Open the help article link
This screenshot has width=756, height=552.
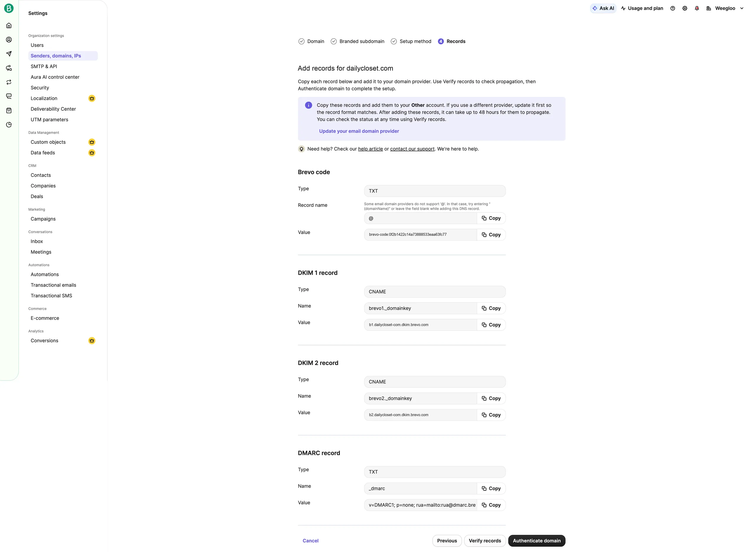pos(370,149)
